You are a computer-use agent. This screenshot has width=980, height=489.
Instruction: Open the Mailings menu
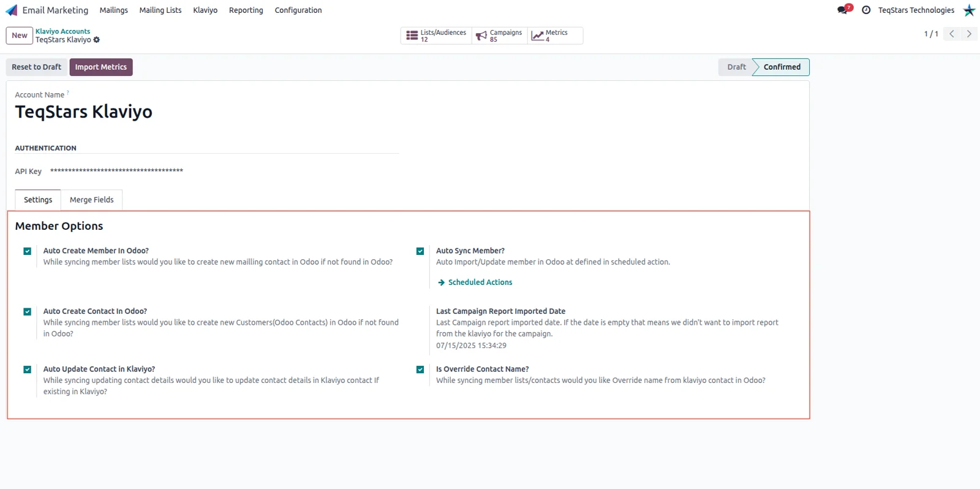pos(114,10)
